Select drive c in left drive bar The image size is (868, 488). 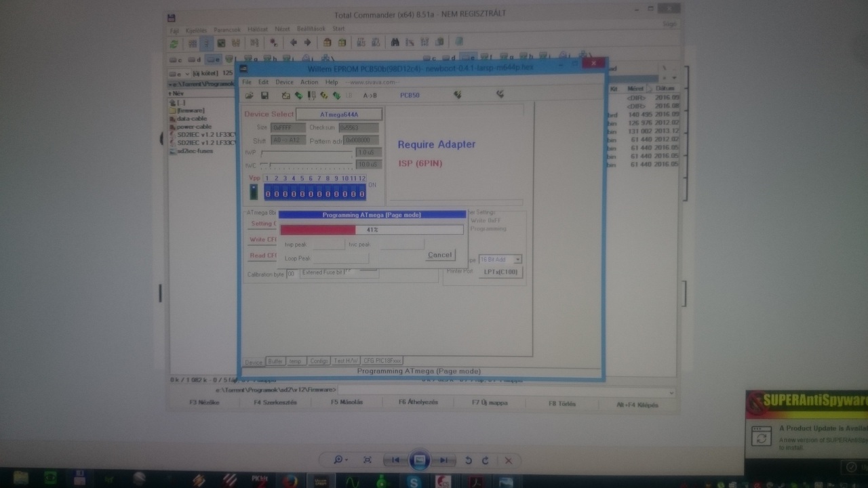point(176,60)
